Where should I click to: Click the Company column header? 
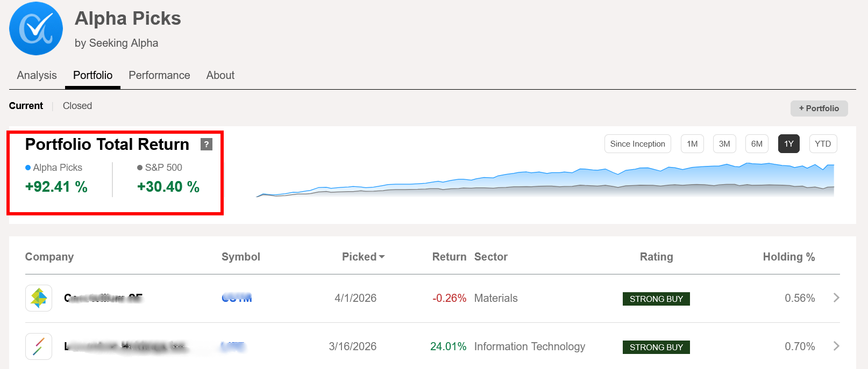[x=49, y=257]
